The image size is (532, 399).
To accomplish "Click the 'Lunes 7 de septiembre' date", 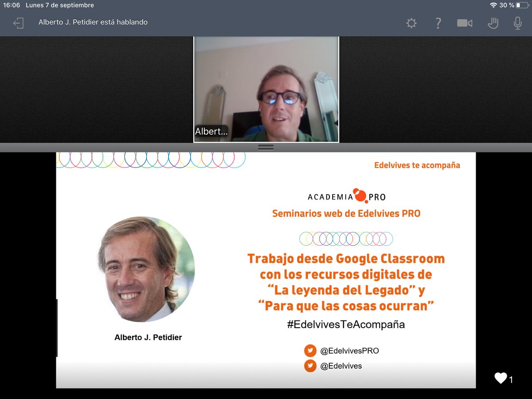I will pyautogui.click(x=60, y=5).
